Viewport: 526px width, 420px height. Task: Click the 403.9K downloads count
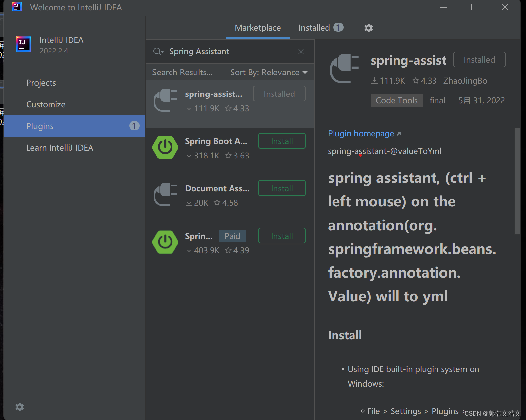click(x=203, y=250)
